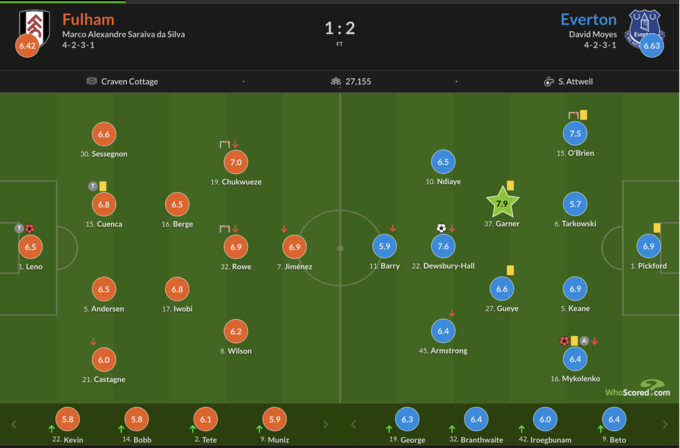Open the Fulham team name link
The width and height of the screenshot is (680, 448).
point(88,19)
